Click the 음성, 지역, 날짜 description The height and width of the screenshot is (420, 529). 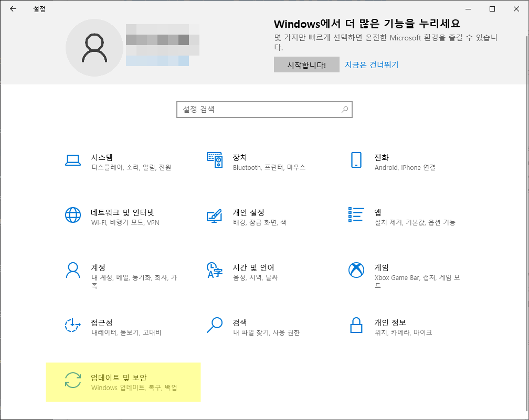pyautogui.click(x=256, y=277)
